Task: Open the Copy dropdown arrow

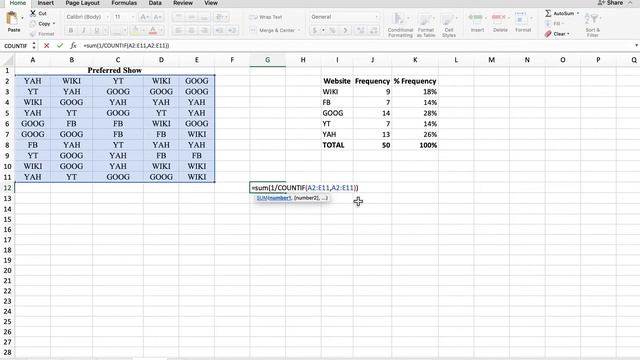Action: (54, 24)
